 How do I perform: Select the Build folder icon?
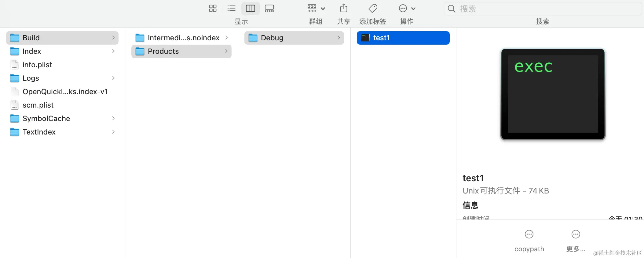15,38
